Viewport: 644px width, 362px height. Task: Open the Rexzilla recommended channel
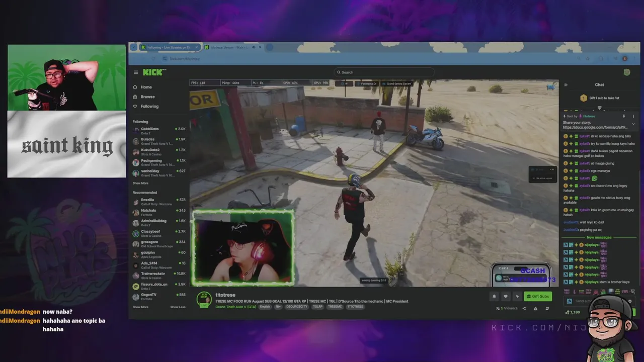(159, 201)
